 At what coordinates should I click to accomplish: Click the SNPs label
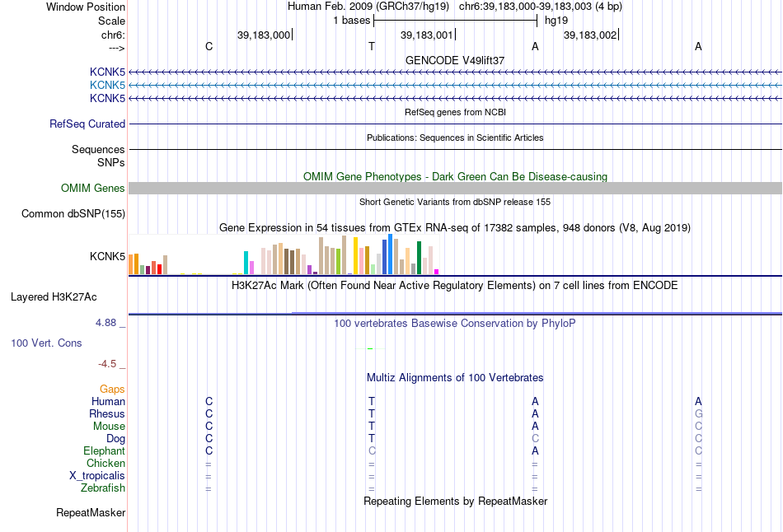111,163
